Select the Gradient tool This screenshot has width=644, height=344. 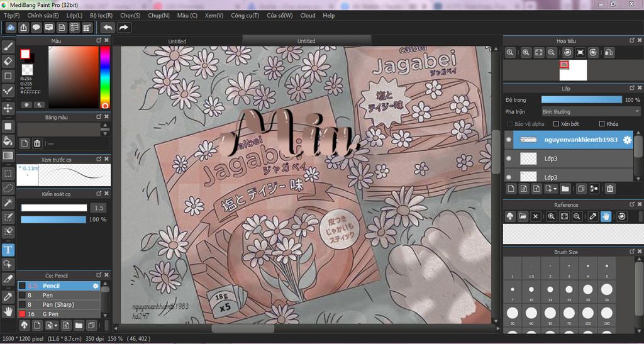(x=8, y=155)
